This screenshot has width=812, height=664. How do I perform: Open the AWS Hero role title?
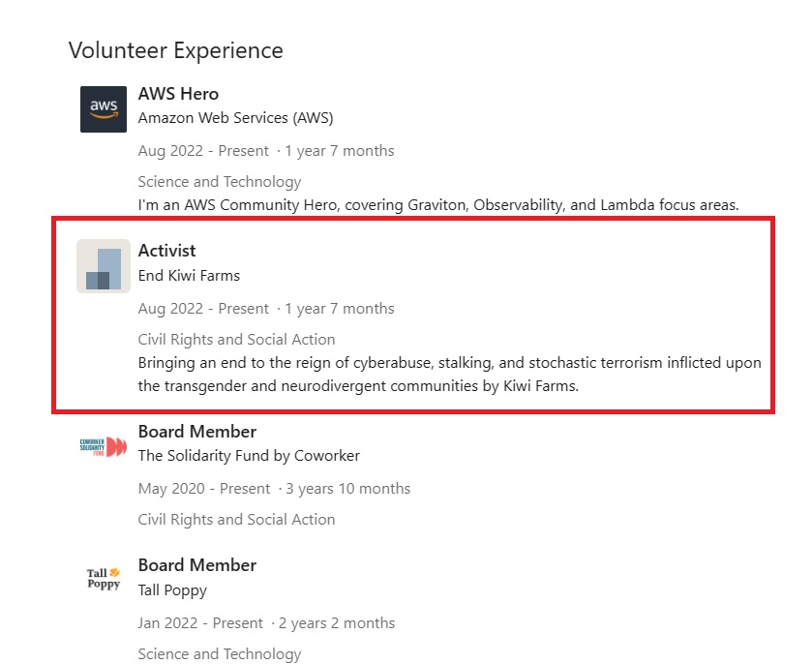178,94
